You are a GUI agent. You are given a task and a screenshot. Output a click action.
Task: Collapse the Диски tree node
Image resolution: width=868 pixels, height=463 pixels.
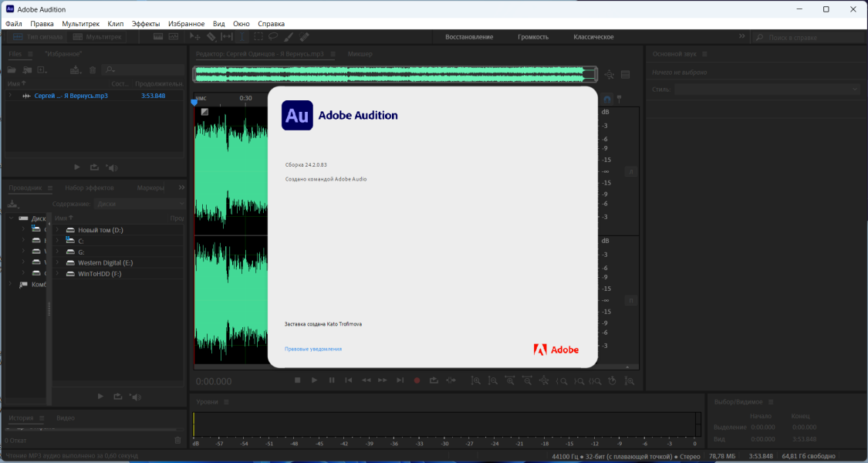coord(11,218)
